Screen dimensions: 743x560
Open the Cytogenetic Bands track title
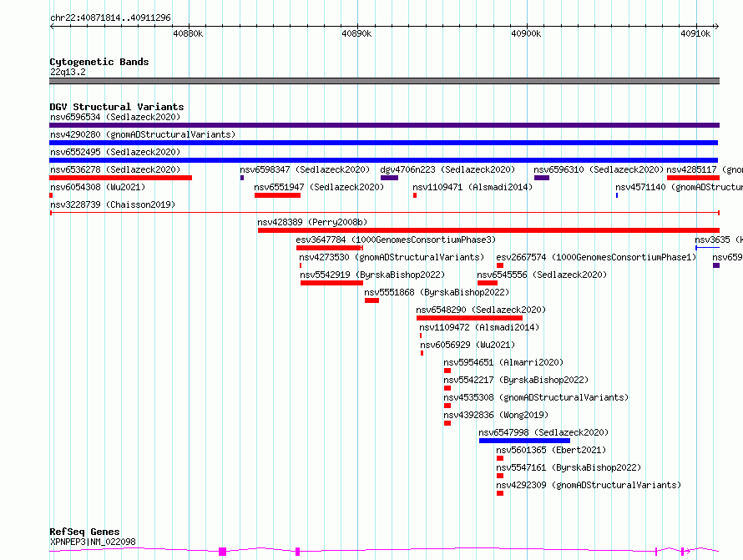[x=99, y=62]
